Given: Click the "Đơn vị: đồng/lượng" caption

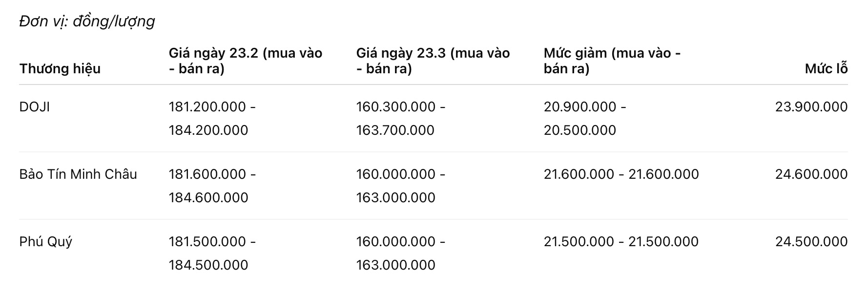Looking at the screenshot, I should (x=87, y=21).
